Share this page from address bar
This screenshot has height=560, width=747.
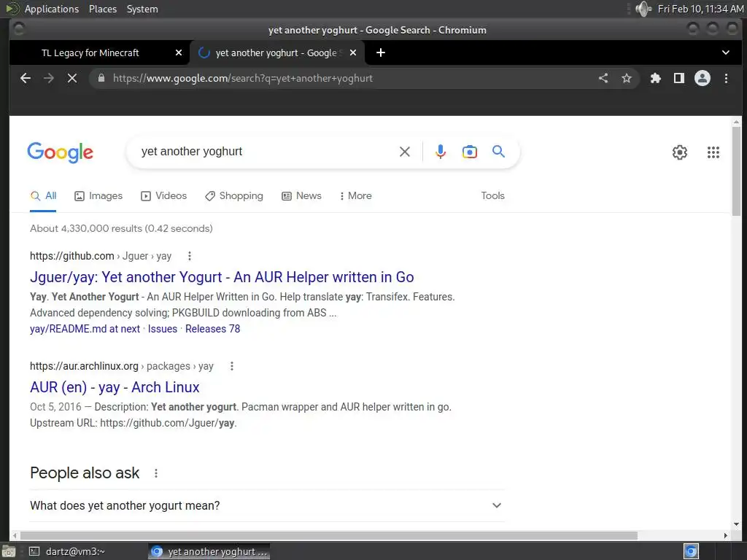[x=603, y=78]
